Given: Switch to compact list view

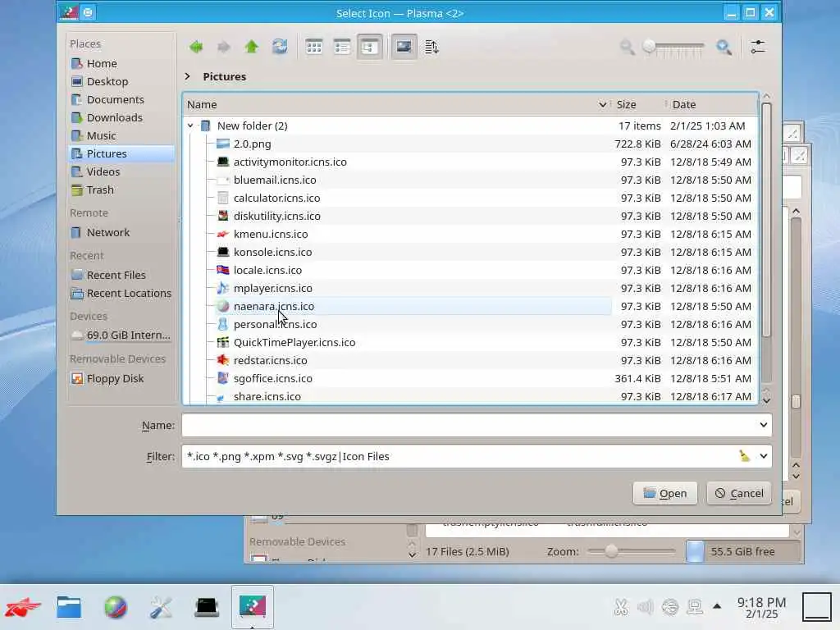Looking at the screenshot, I should tap(342, 47).
